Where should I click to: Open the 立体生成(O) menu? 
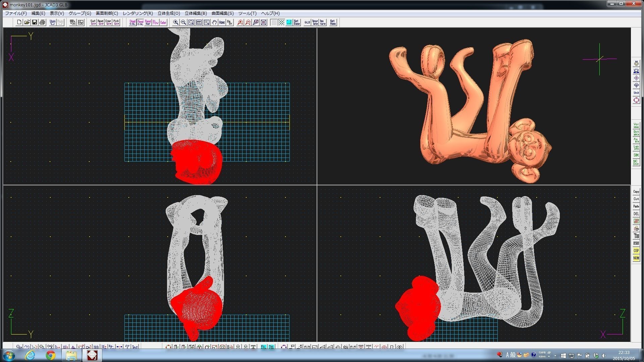(x=169, y=13)
